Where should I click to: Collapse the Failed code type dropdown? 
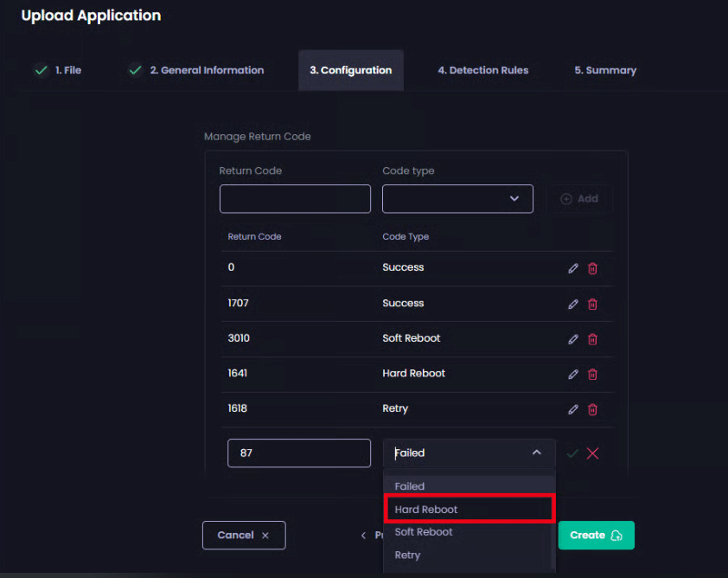[536, 453]
